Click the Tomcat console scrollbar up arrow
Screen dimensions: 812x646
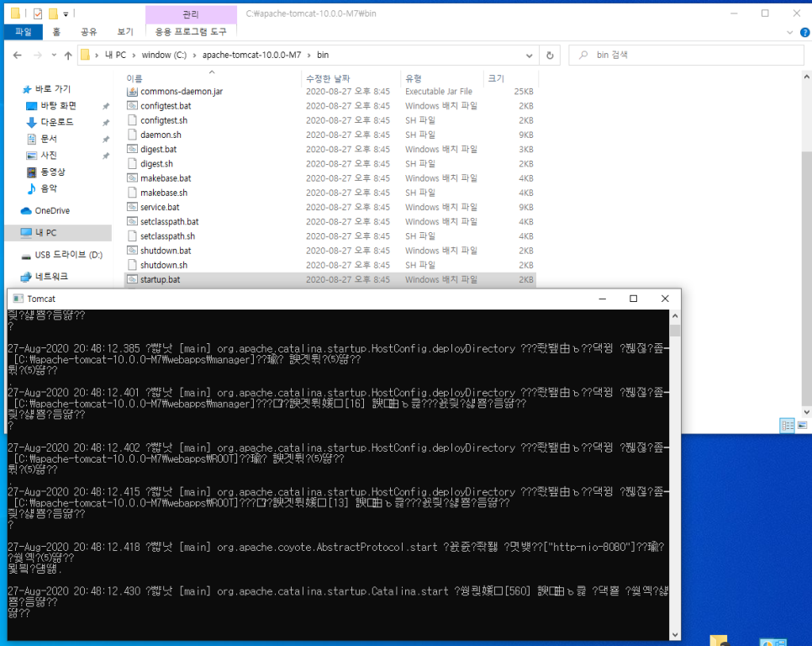(675, 316)
